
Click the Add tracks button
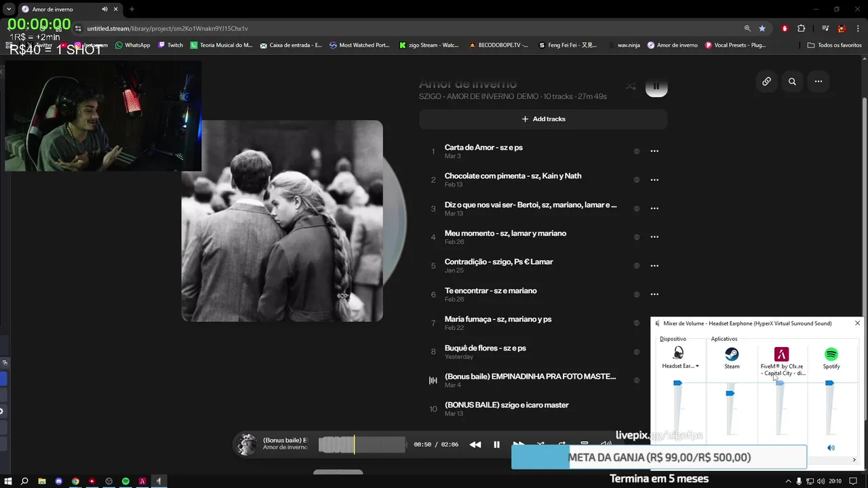click(543, 119)
